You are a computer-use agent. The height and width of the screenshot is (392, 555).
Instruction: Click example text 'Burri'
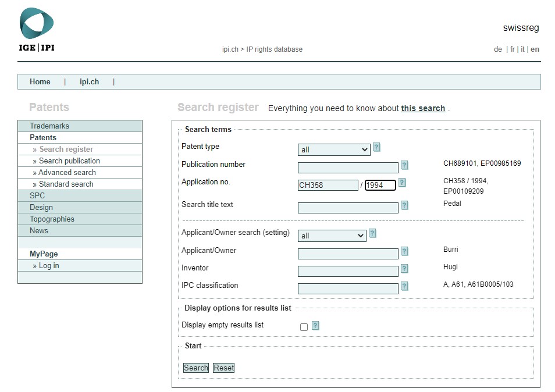pos(451,250)
